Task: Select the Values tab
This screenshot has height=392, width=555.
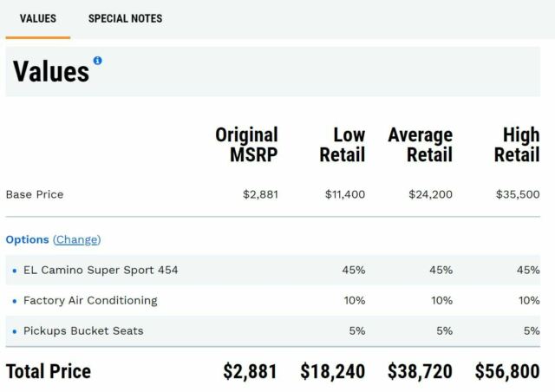Action: click(x=38, y=18)
